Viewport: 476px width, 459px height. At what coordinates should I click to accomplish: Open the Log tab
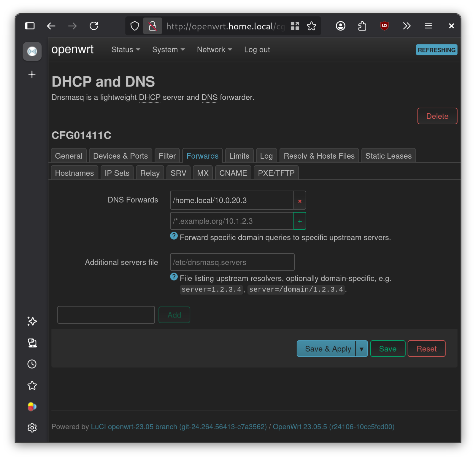click(266, 156)
